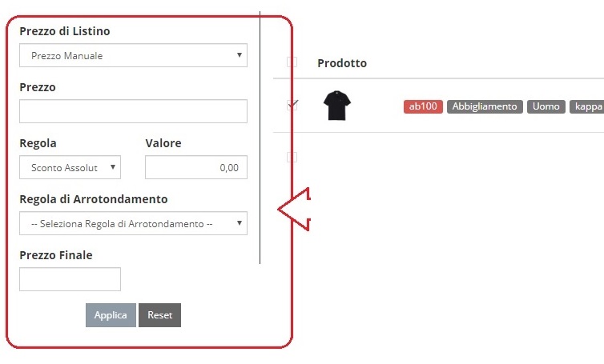The height and width of the screenshot is (364, 604).
Task: Click the Abbigliamento tag
Action: click(485, 106)
